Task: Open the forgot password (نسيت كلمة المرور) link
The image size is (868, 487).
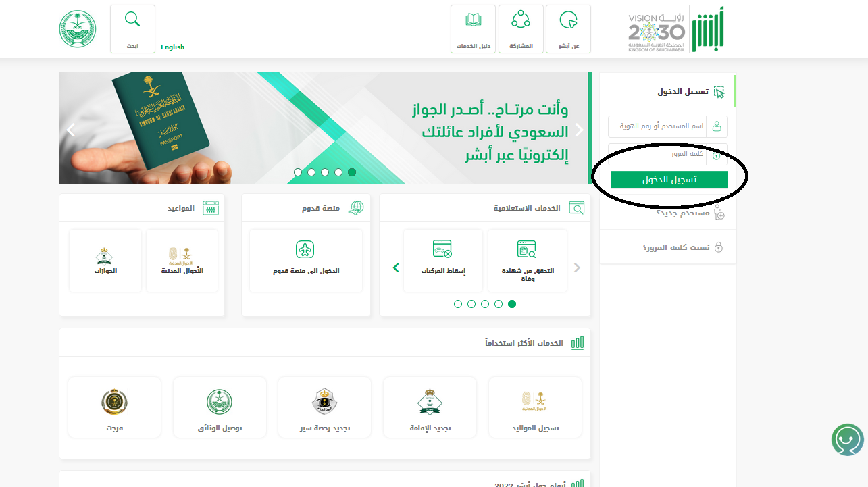Action: coord(676,247)
